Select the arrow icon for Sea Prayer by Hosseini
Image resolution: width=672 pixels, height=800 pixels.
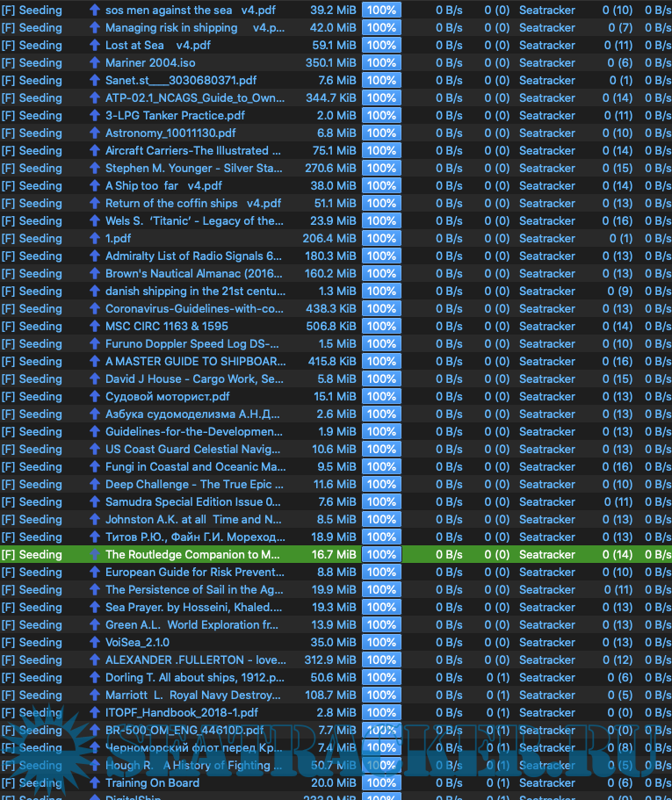click(x=95, y=608)
